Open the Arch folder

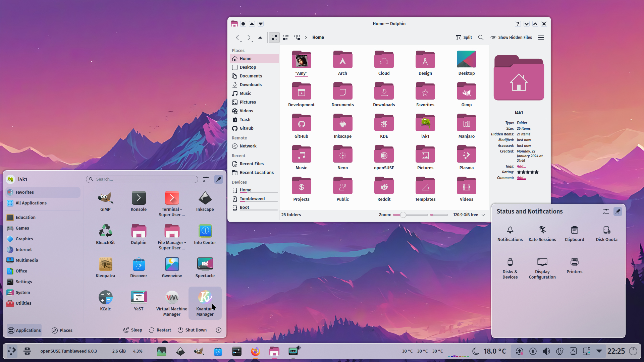point(342,63)
